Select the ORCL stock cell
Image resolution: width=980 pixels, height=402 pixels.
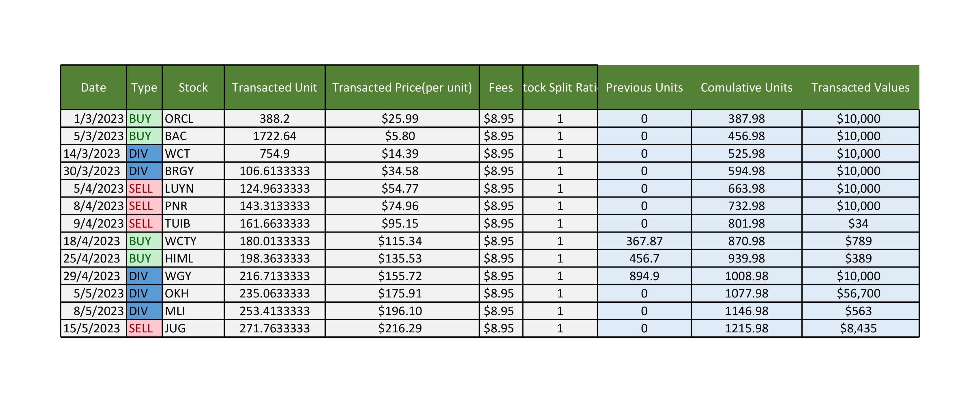point(193,119)
